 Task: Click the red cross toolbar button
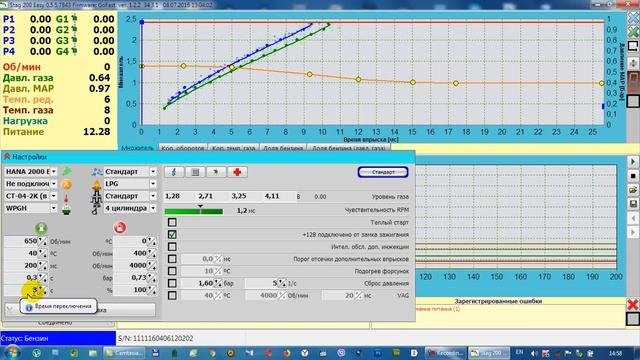pyautogui.click(x=237, y=172)
